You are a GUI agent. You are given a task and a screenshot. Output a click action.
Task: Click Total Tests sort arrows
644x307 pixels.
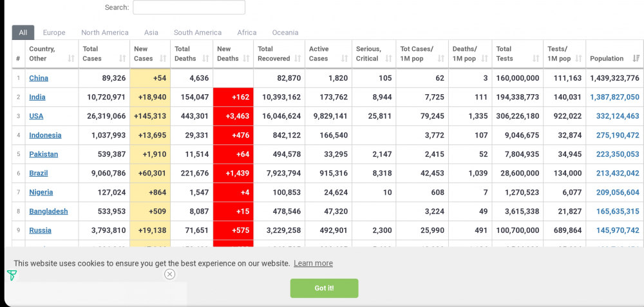point(536,59)
